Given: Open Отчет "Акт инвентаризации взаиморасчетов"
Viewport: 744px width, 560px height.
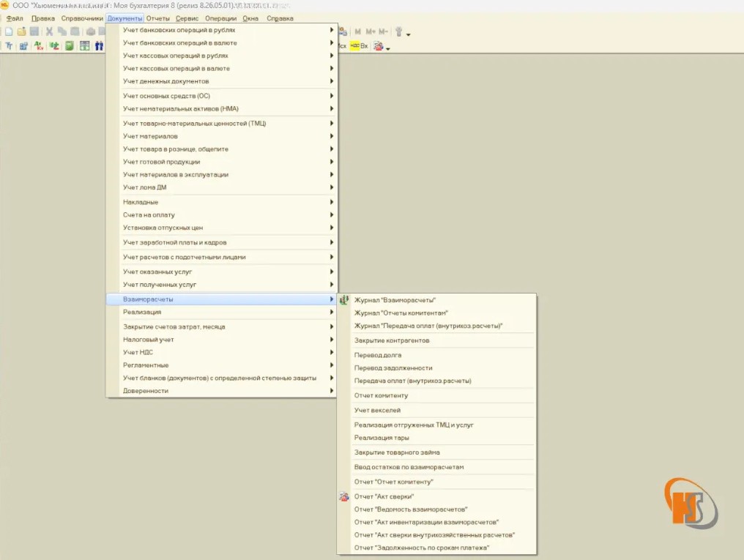Looking at the screenshot, I should [436, 522].
